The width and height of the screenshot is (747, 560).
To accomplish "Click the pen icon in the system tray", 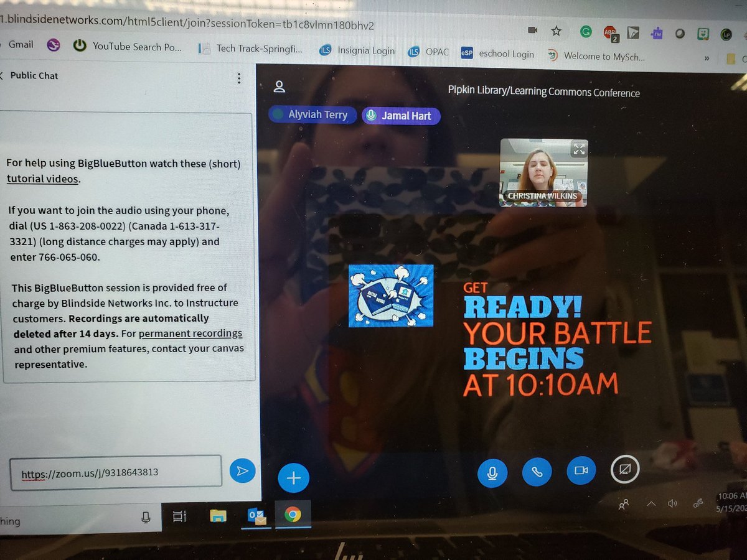I will pos(698,503).
